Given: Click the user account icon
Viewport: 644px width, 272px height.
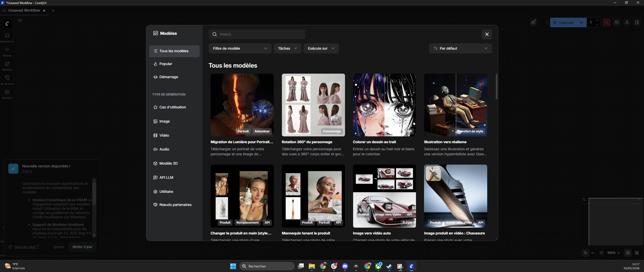Looking at the screenshot, I should pos(627,22).
